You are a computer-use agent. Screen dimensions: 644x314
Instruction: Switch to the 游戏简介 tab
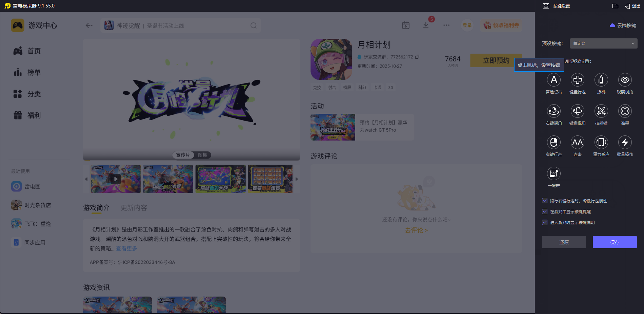tap(97, 208)
